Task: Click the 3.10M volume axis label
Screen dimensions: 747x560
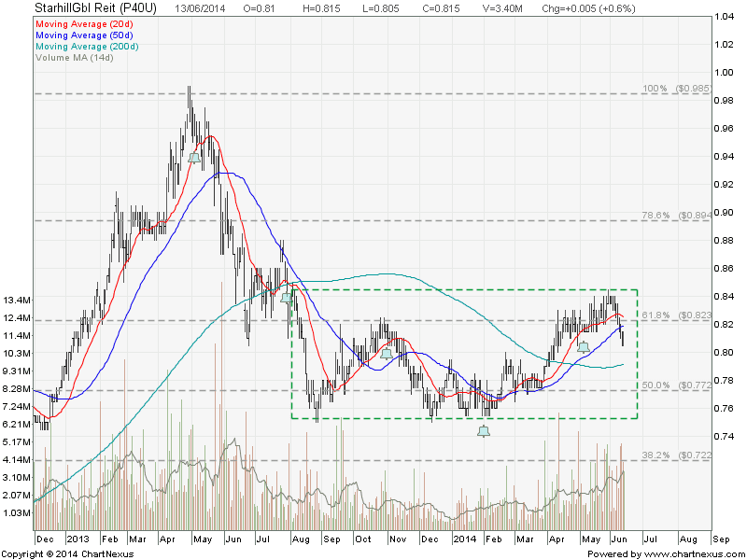Action: coord(18,477)
